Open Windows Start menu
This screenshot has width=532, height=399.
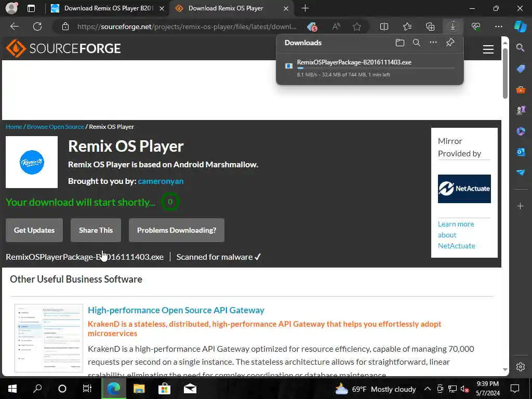click(12, 389)
